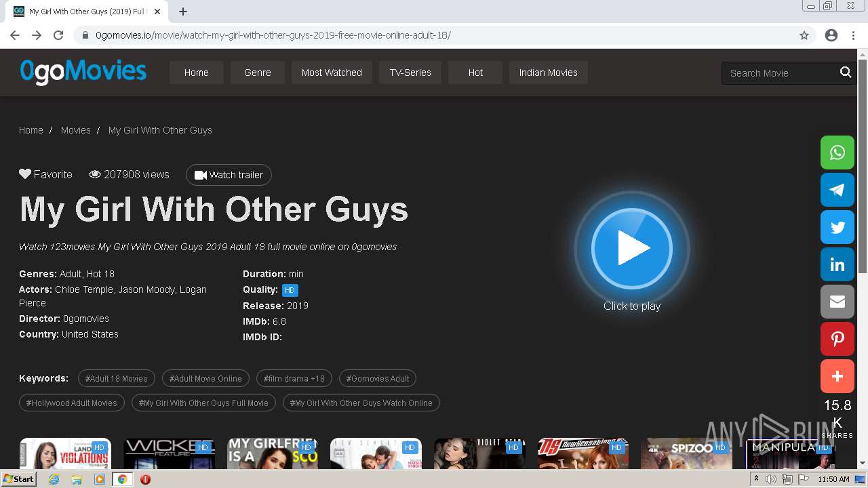
Task: Click the volume tray icon
Action: (x=771, y=479)
